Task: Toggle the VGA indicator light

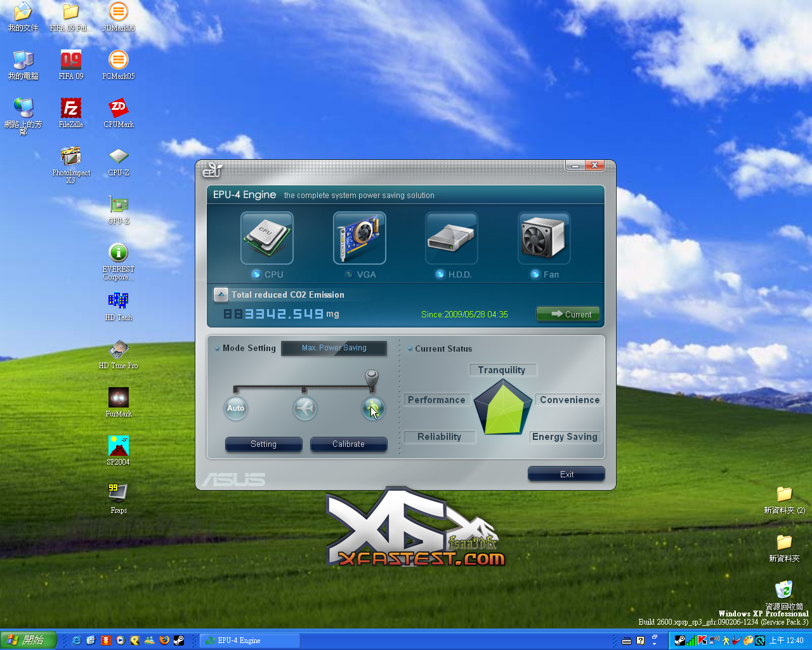Action: tap(349, 274)
